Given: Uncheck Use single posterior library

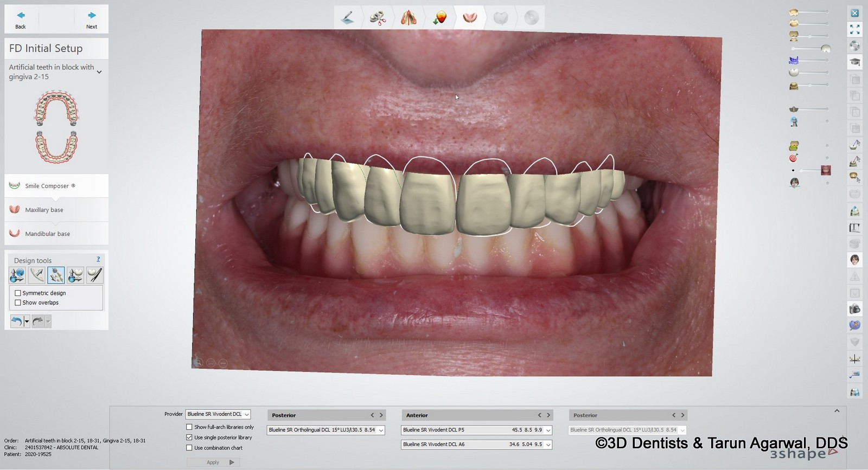Looking at the screenshot, I should pos(189,437).
